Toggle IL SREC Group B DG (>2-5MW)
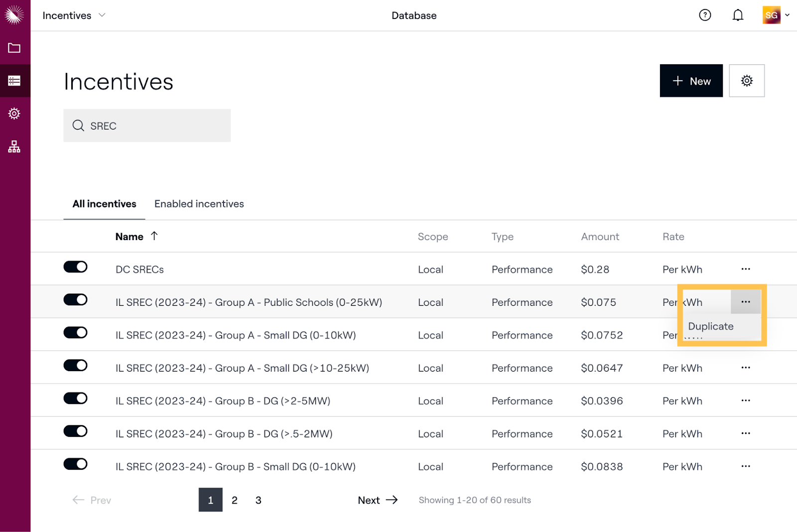The height and width of the screenshot is (532, 797). [75, 399]
